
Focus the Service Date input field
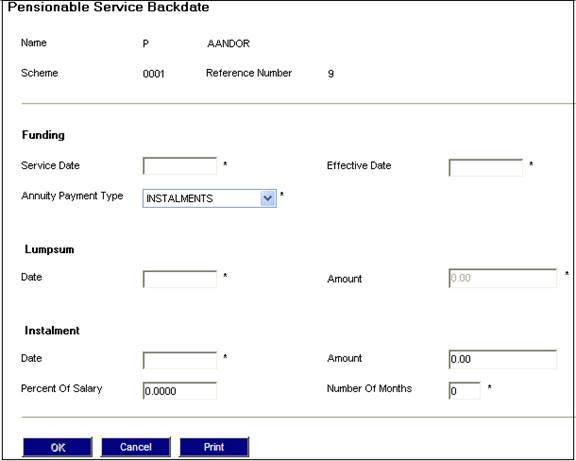[x=180, y=166]
